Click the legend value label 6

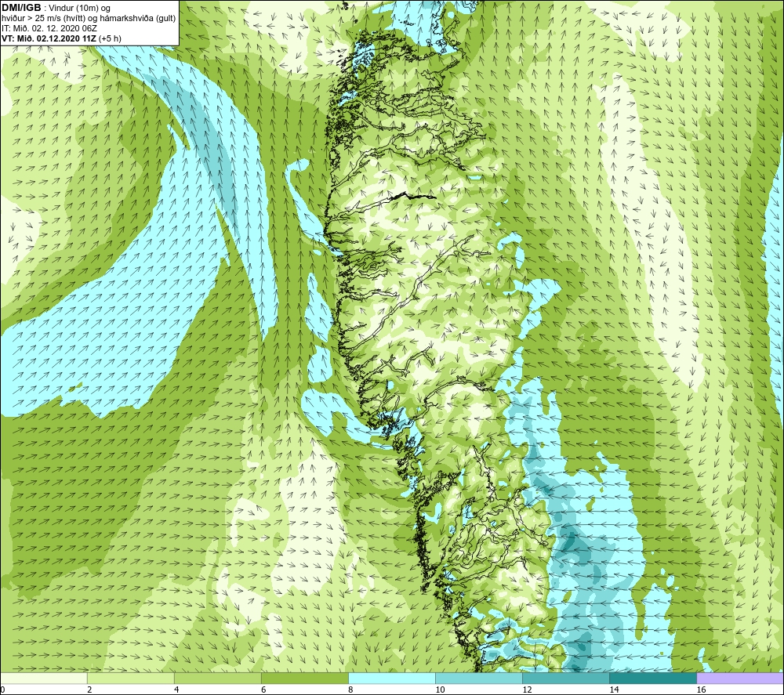click(263, 690)
